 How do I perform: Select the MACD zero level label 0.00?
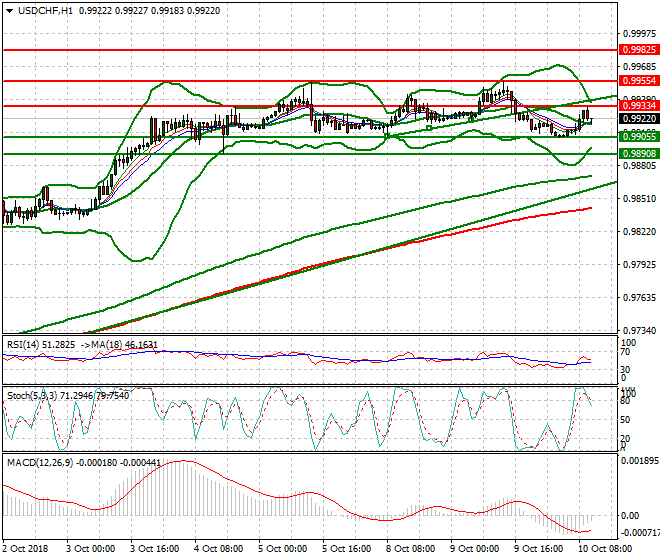[630, 516]
